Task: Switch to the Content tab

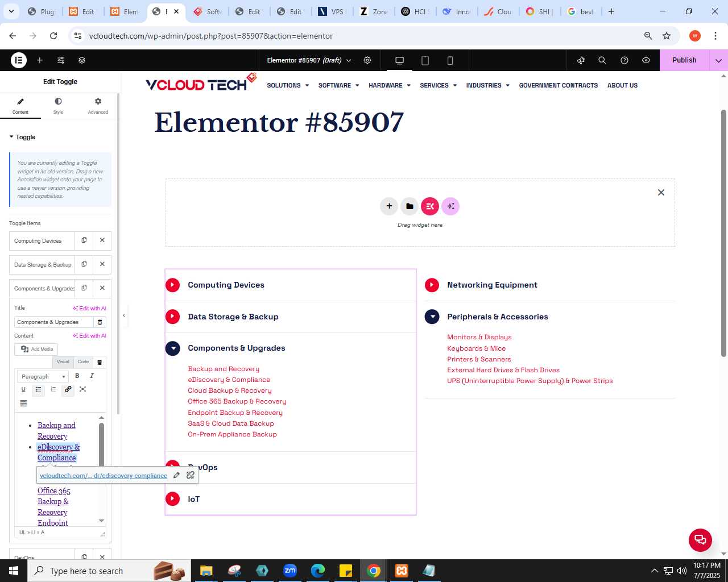Action: point(20,106)
